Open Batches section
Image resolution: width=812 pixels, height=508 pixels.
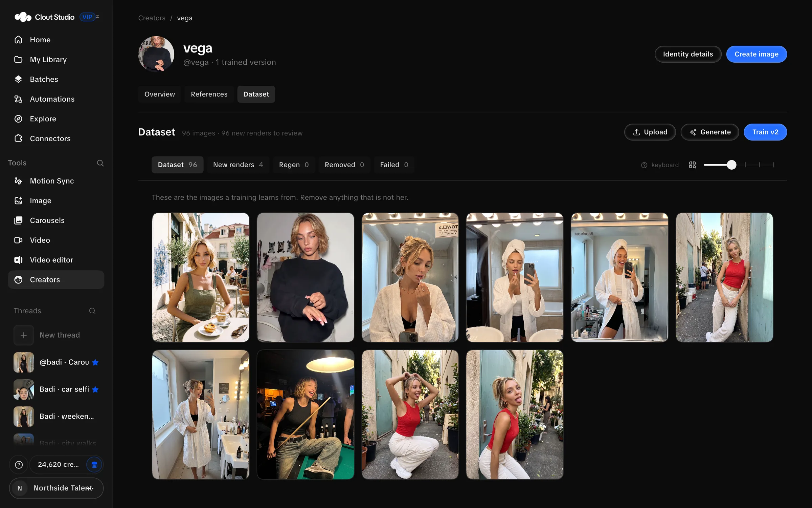[x=56, y=79]
